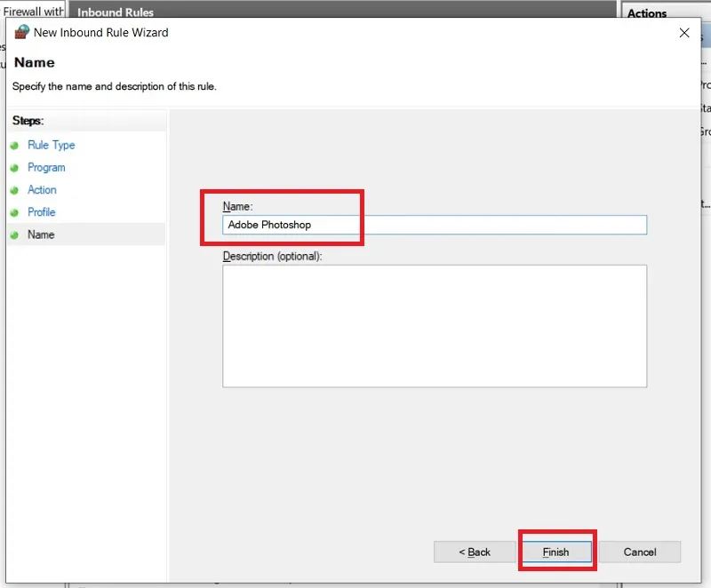Screen dimensions: 711x588
Task: Open the Program step link
Action: [46, 167]
